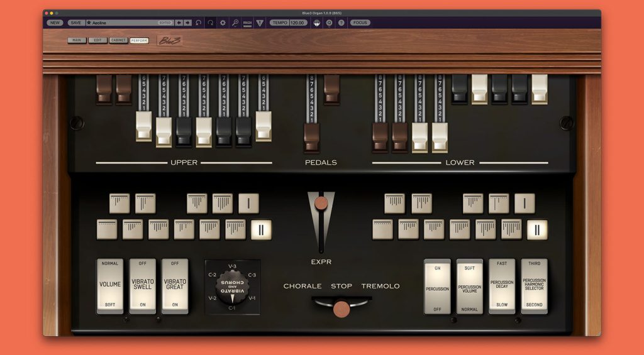Toggle the Vibrato Swell rocker switch
The image size is (644, 355).
pyautogui.click(x=143, y=286)
